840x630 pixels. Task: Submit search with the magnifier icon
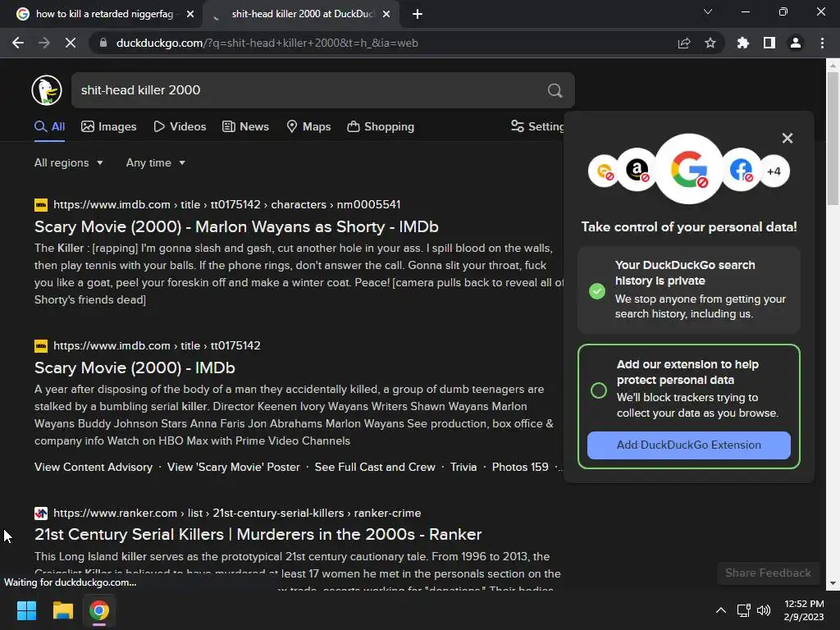[555, 90]
